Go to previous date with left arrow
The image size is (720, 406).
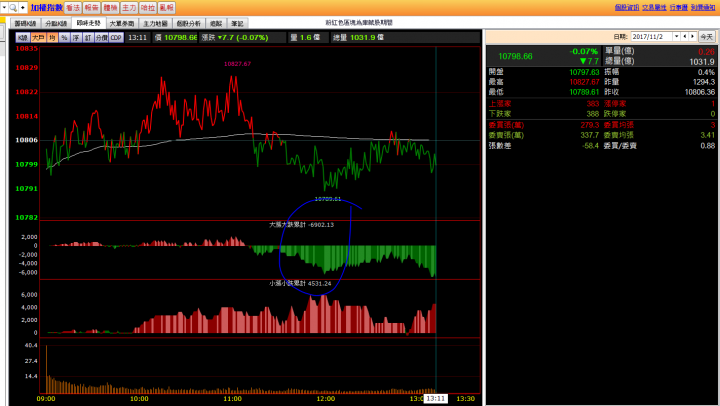[685, 36]
